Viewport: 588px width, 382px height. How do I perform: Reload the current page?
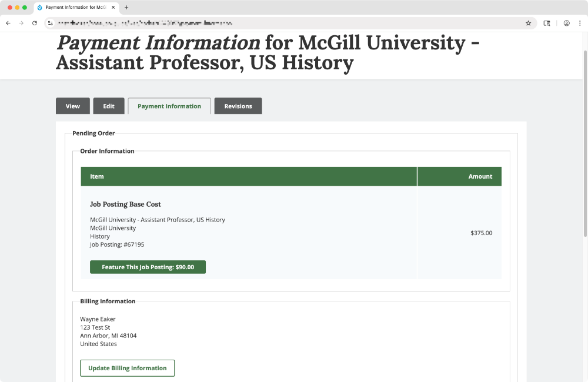[x=35, y=23]
